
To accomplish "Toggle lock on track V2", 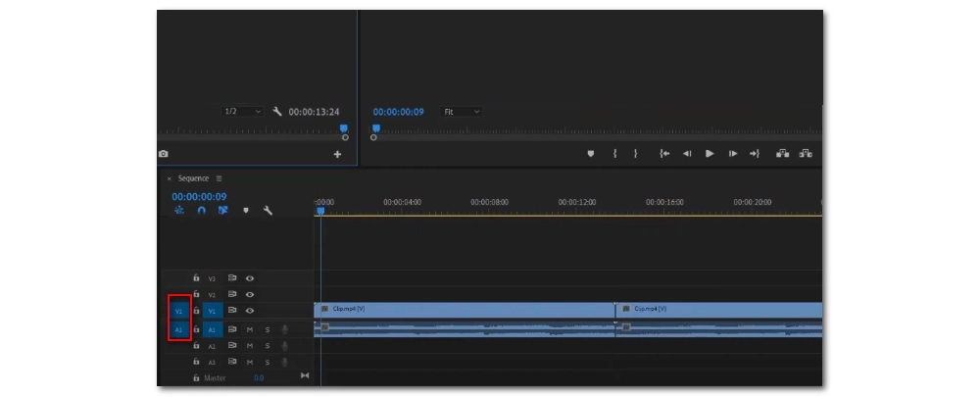I will click(196, 294).
